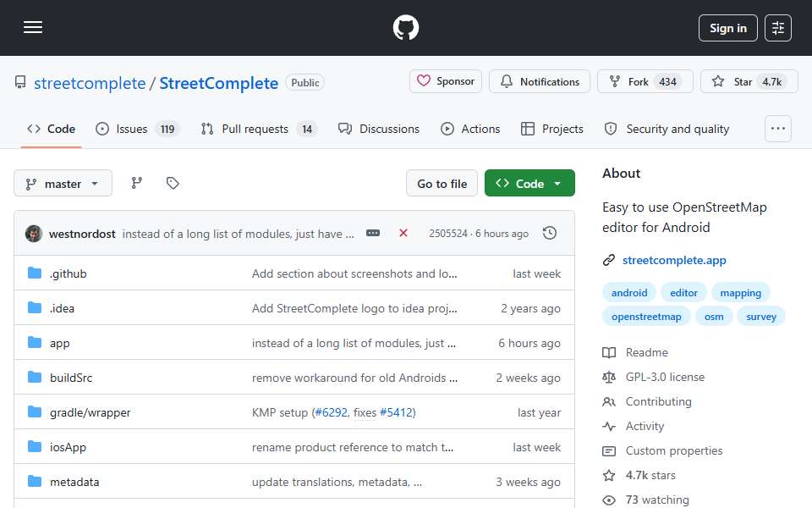Viewport: 812px width, 508px height.
Task: Open the buildSrc folder
Action: [71, 378]
